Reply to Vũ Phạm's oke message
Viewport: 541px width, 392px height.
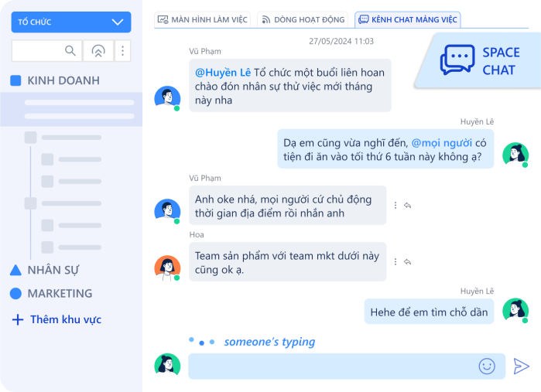407,206
